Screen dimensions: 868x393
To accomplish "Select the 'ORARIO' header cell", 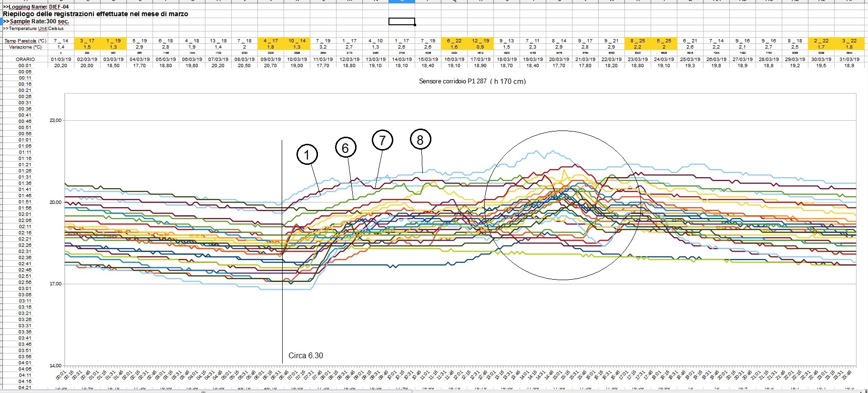I will (25, 60).
